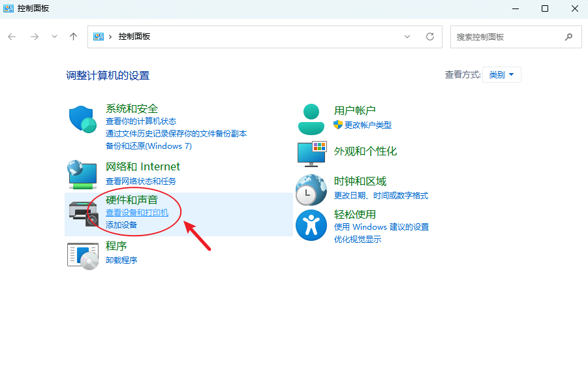
Task: Expand the address bar history dropdown arrow
Action: coord(407,37)
